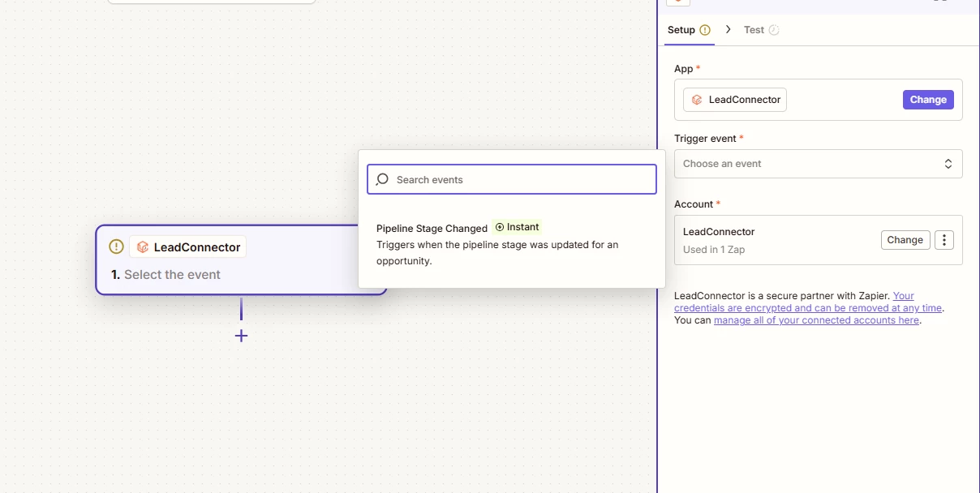Click the 'Trigger event' field label
The image size is (980, 493).
[705, 139]
